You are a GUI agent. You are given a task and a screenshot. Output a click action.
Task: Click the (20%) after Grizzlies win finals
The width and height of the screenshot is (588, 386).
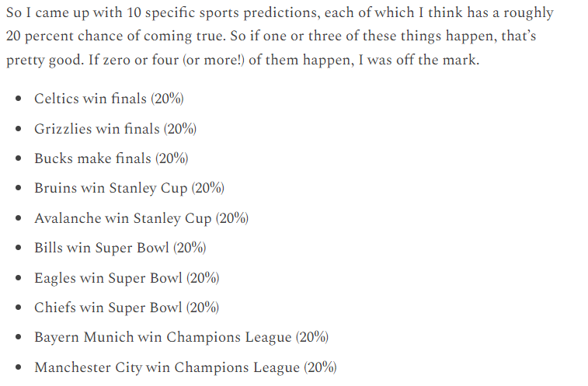tap(180, 129)
